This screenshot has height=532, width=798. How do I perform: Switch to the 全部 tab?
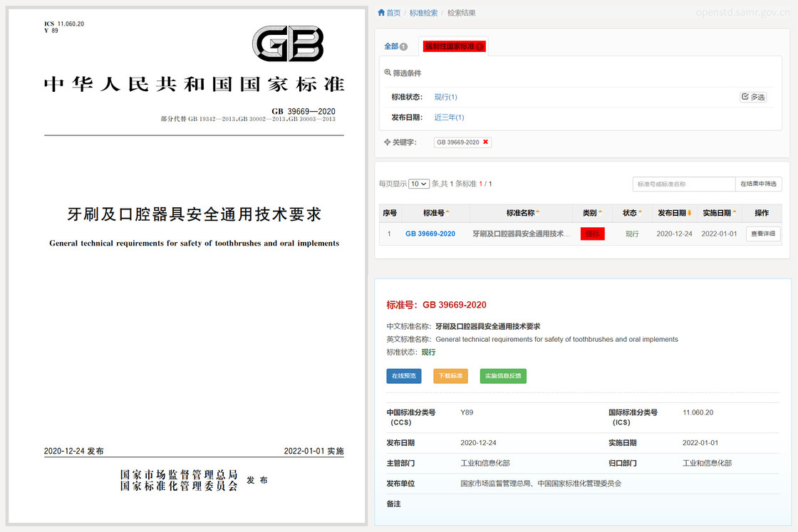(395, 46)
